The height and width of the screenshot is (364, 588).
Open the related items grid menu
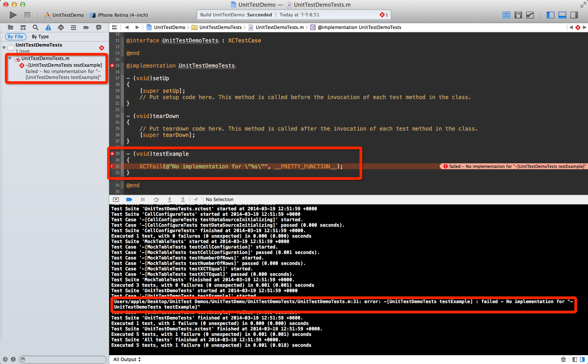115,27
